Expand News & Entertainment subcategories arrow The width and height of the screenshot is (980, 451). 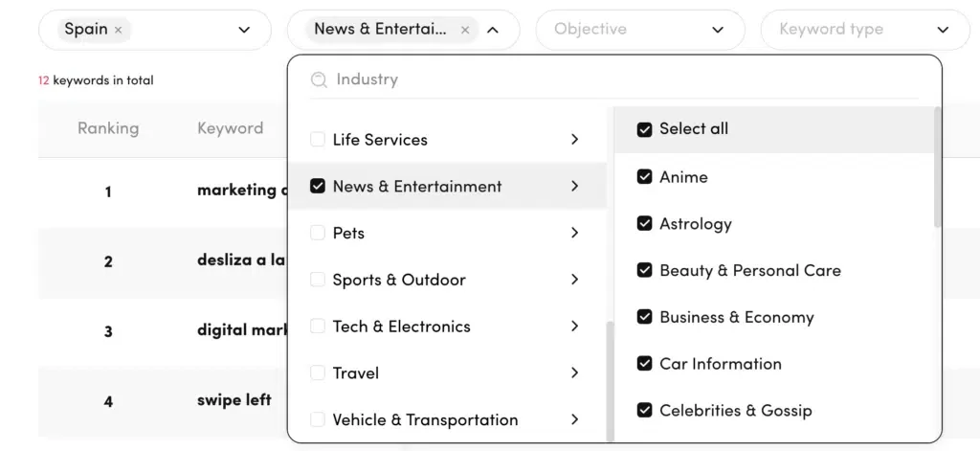click(x=574, y=186)
